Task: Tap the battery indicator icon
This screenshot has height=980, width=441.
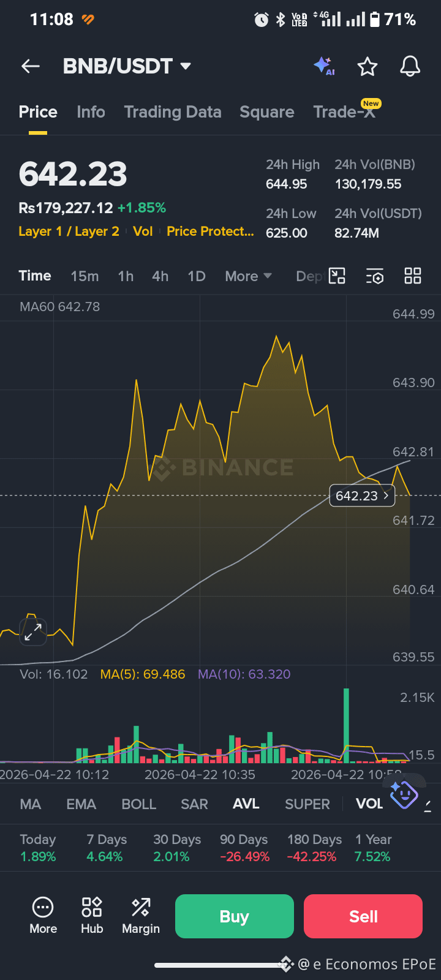Action: point(375,20)
